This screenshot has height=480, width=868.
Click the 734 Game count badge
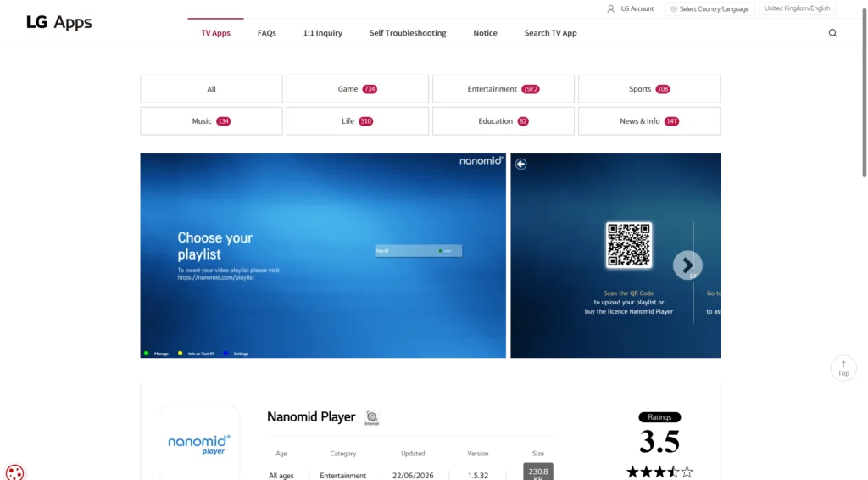370,89
